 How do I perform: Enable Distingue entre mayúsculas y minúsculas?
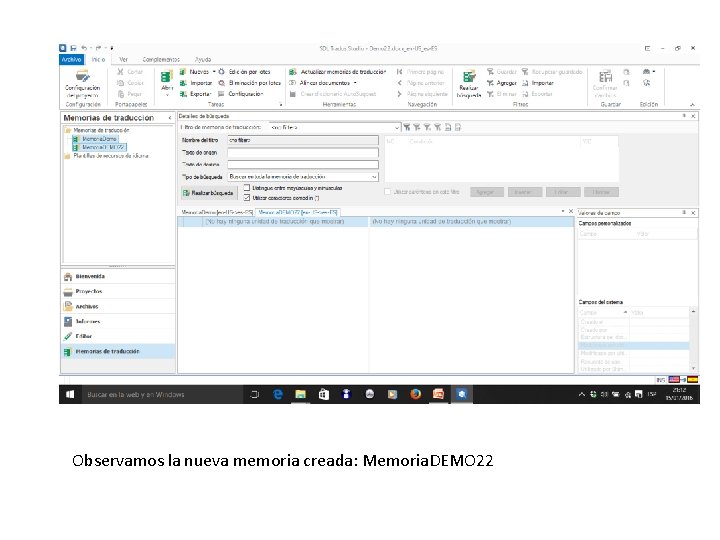(247, 188)
